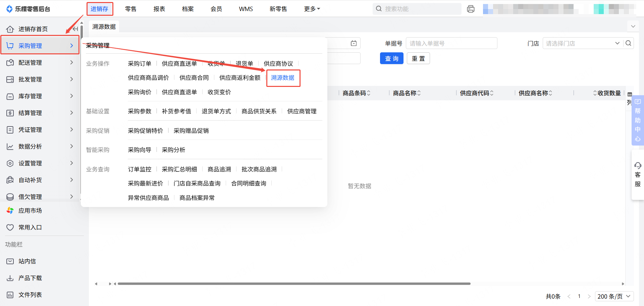Open 供应商管理 link

coord(302,111)
